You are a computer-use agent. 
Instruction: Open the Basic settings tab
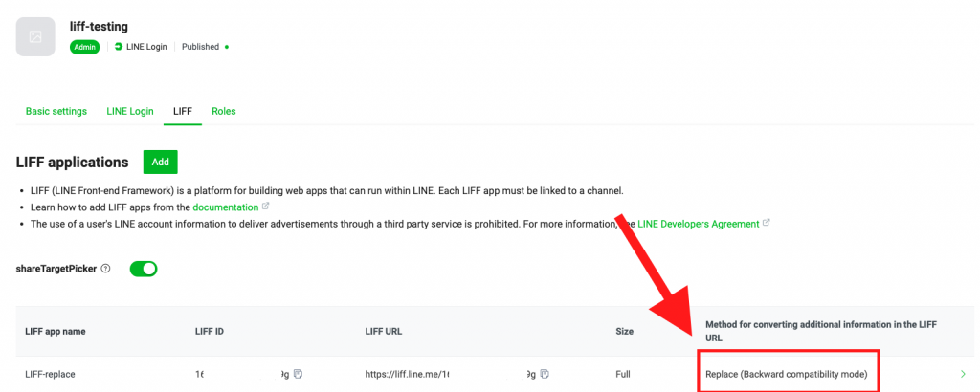pyautogui.click(x=56, y=111)
